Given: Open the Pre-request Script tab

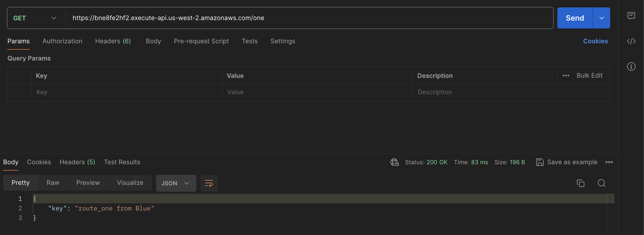Looking at the screenshot, I should pos(201,41).
